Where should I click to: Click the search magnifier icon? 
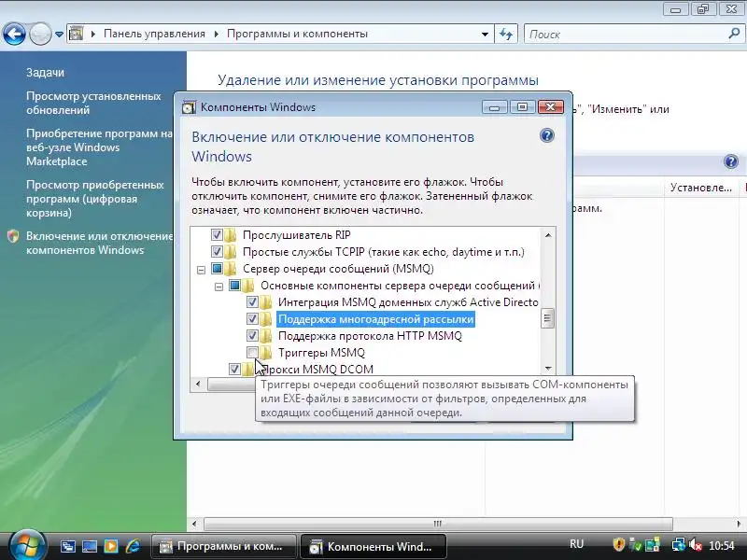(x=734, y=34)
